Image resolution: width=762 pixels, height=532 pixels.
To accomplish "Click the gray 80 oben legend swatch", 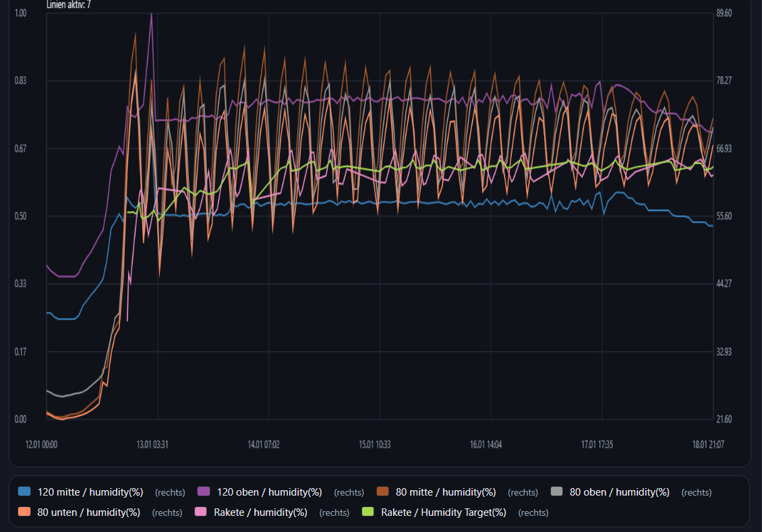I will click(557, 492).
